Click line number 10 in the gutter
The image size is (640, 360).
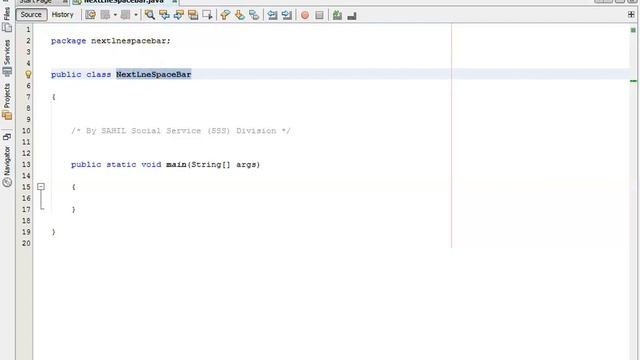pos(26,131)
